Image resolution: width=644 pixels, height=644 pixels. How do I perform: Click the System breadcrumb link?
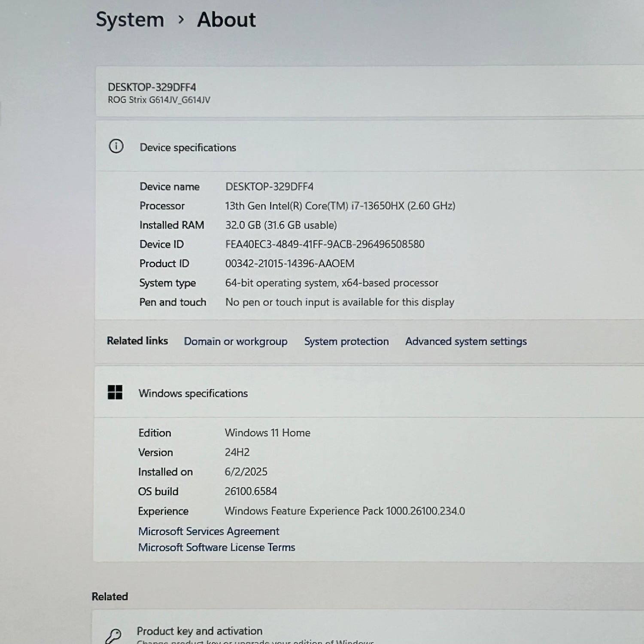click(x=130, y=20)
